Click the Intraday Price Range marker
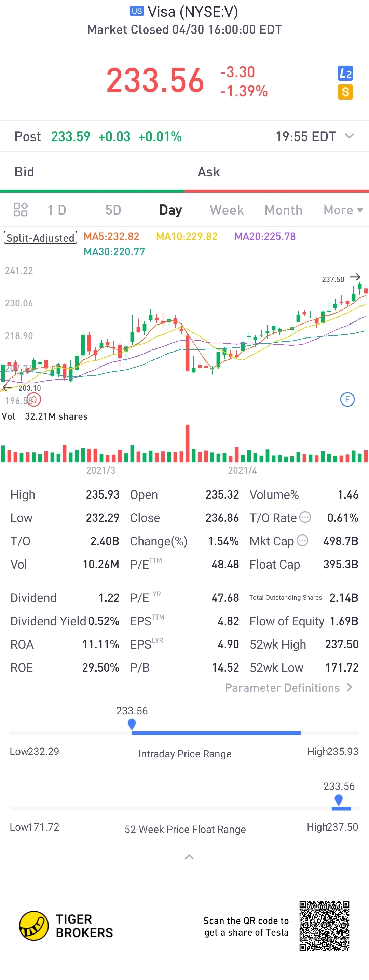The image size is (369, 980). 132,724
